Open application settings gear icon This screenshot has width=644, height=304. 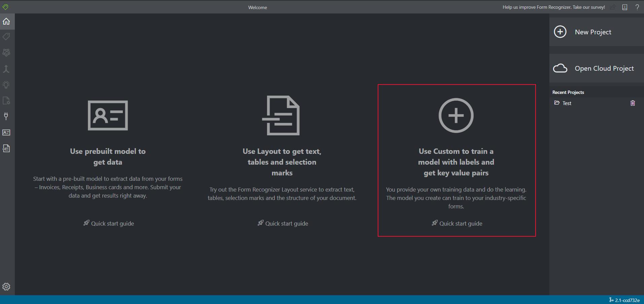coord(6,286)
